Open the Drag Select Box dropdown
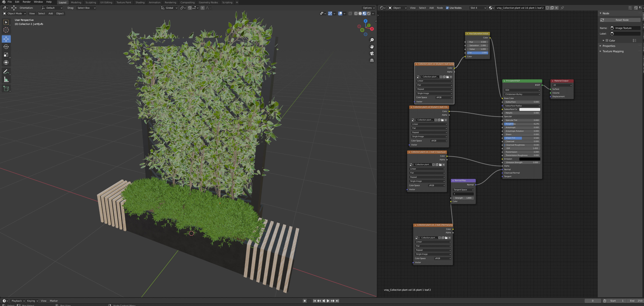The image size is (644, 306). (x=86, y=8)
